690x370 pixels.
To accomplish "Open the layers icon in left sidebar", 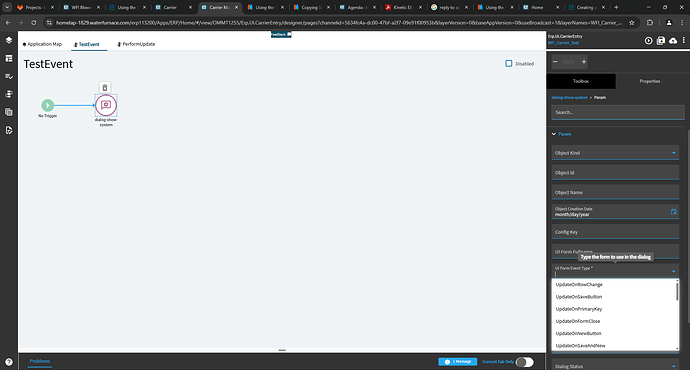I will click(x=9, y=40).
